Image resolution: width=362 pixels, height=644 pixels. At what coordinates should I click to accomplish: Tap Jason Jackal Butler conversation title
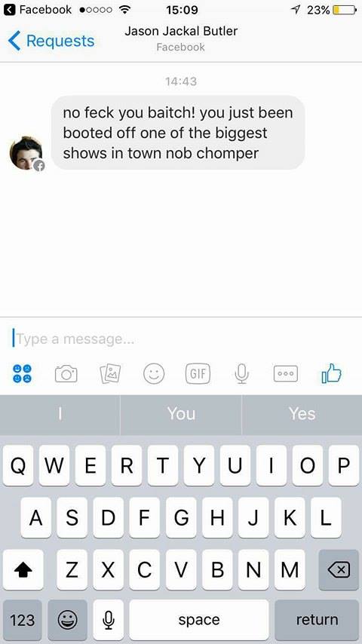(x=181, y=31)
